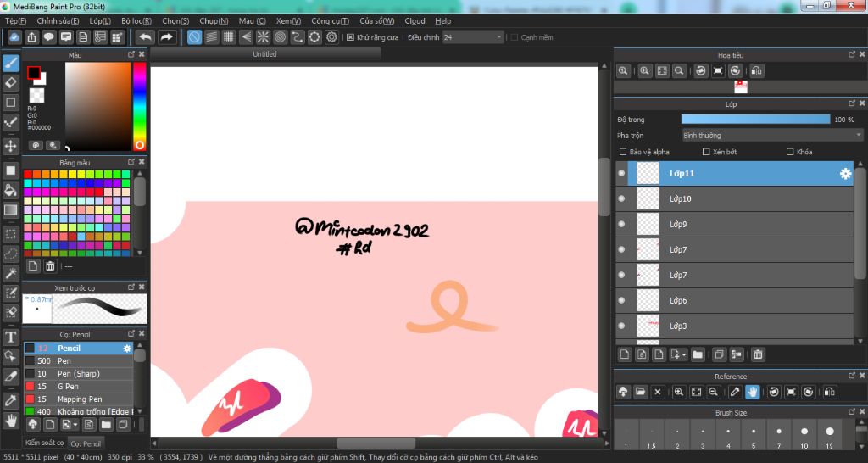Adjust the Độ trong opacity slider

[755, 120]
